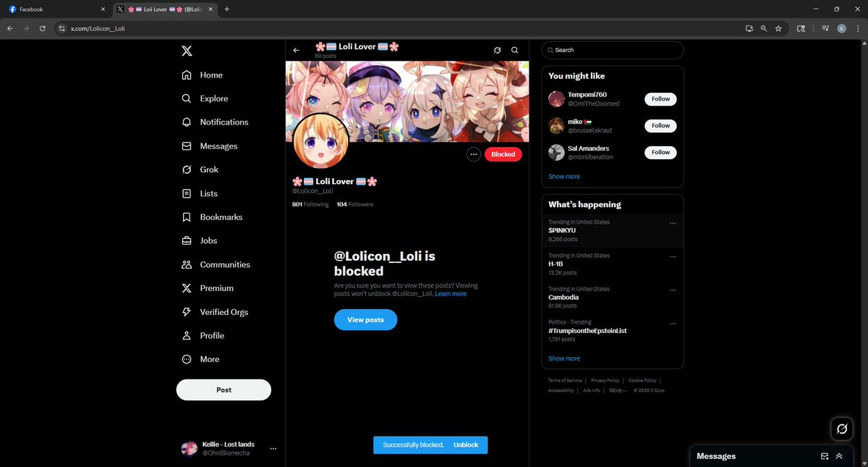868x467 pixels.
Task: Open Accessibility footer link
Action: click(561, 390)
